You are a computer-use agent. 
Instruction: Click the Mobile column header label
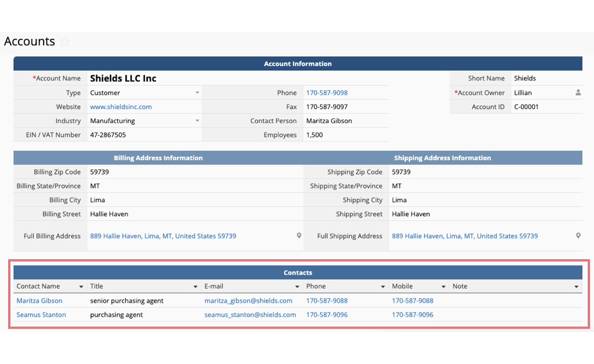tap(403, 286)
